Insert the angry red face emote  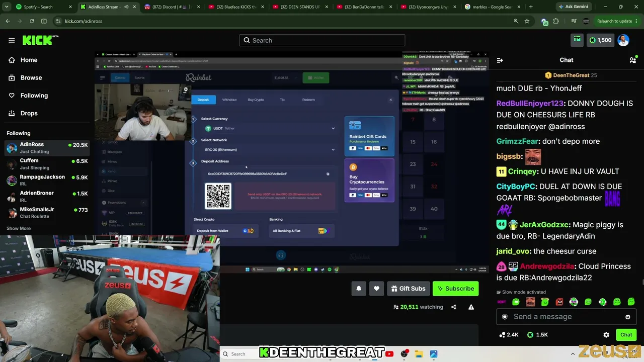tap(559, 302)
